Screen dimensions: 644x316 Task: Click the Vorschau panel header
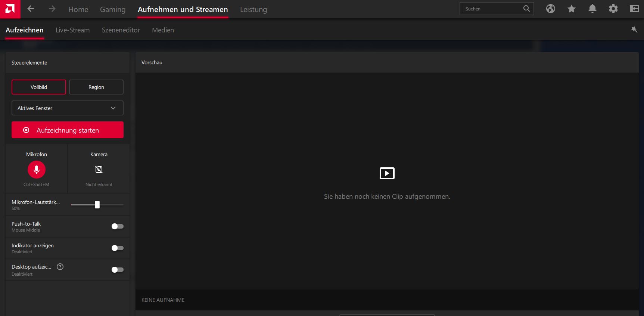click(387, 62)
